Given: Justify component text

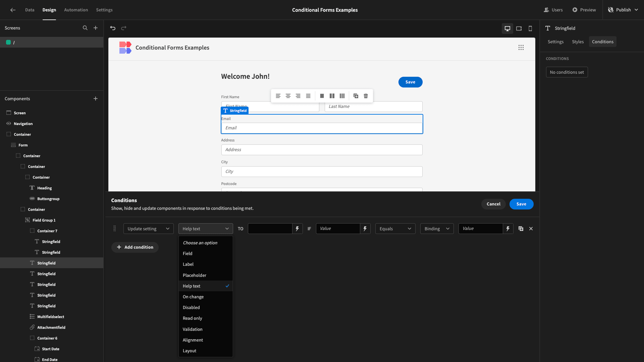Looking at the screenshot, I should [308, 96].
